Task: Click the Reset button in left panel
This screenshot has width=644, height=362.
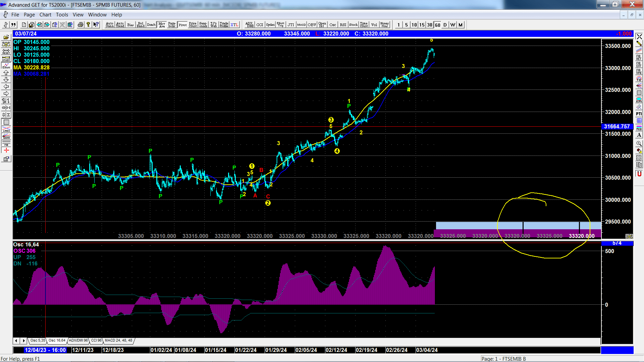Action: (6, 51)
